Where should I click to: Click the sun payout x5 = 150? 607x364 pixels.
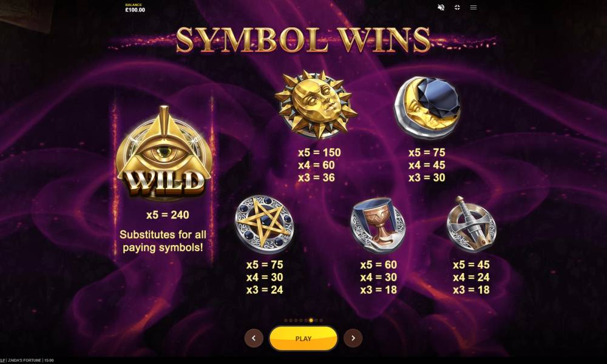[319, 152]
